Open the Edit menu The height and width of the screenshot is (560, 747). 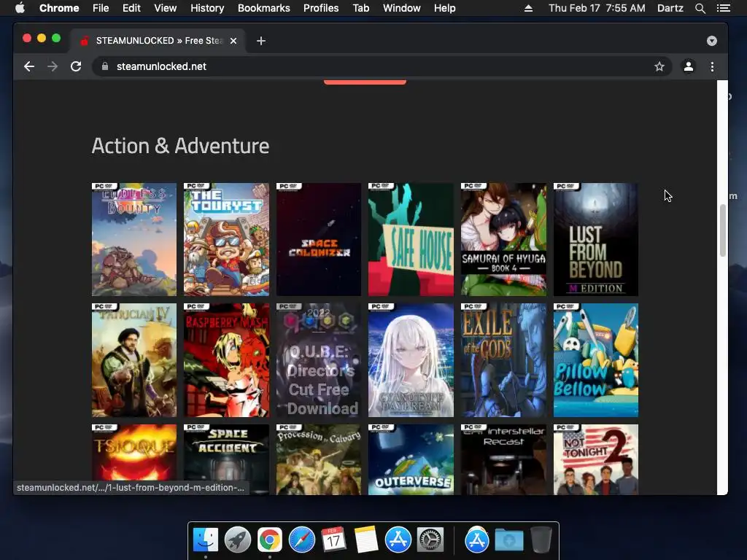tap(131, 8)
